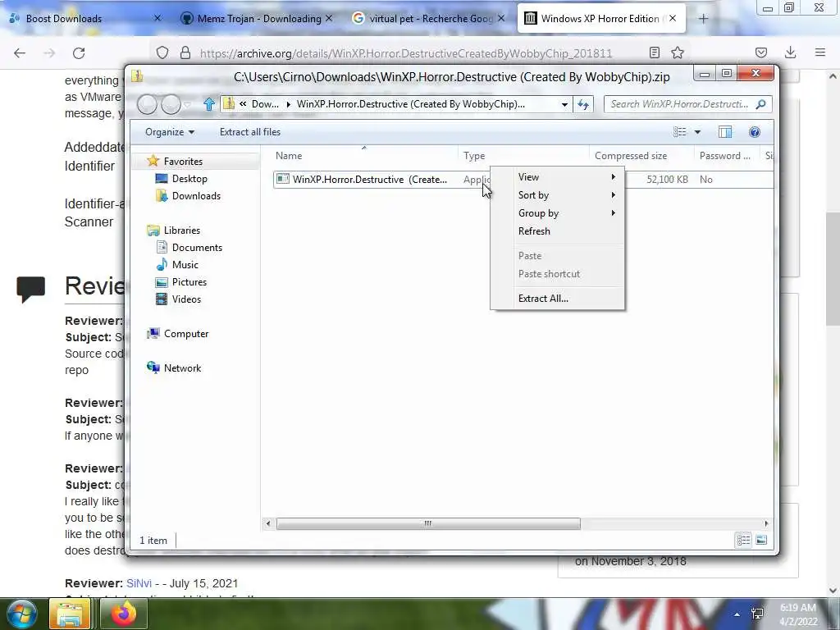Select the WinXP.Horror.Destructive file entry
The height and width of the screenshot is (630, 840).
click(369, 180)
